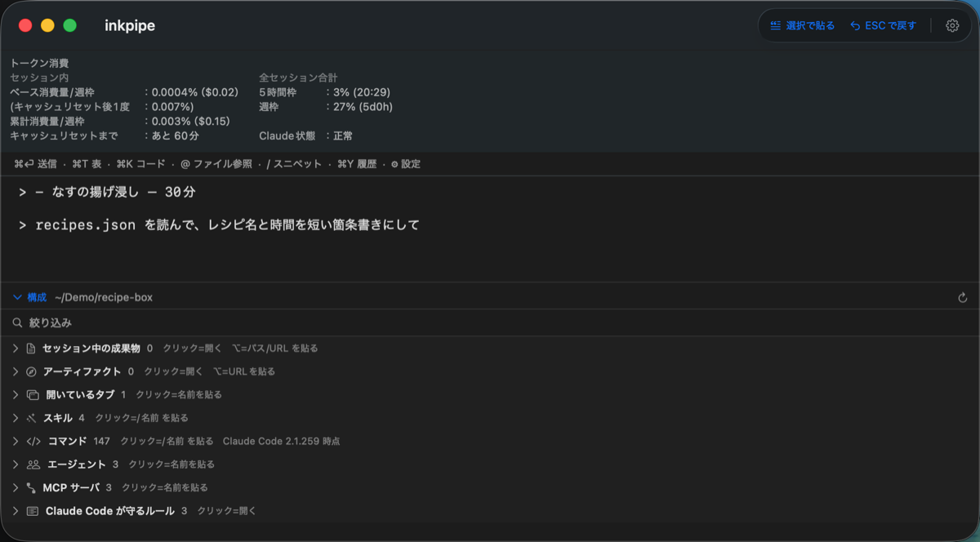The image size is (980, 542).
Task: Select the 開いているタブ label
Action: pos(80,394)
